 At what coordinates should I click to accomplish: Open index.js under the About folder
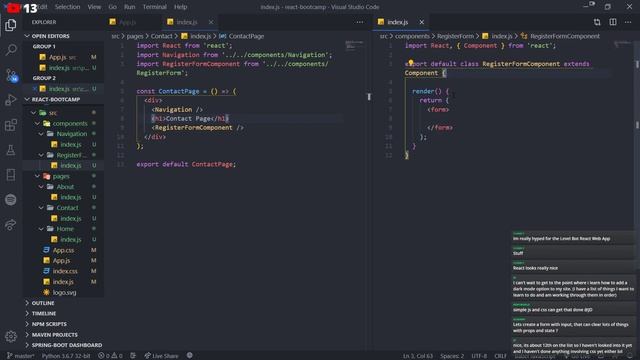click(63, 197)
